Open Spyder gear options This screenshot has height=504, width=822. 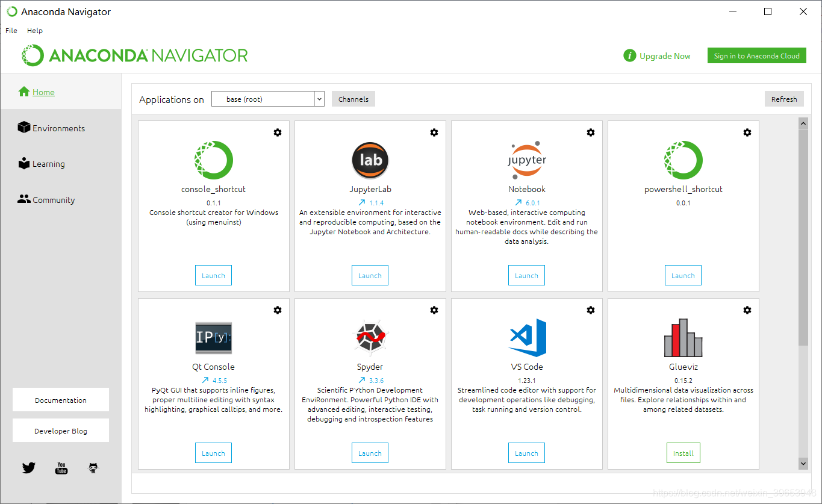(434, 310)
